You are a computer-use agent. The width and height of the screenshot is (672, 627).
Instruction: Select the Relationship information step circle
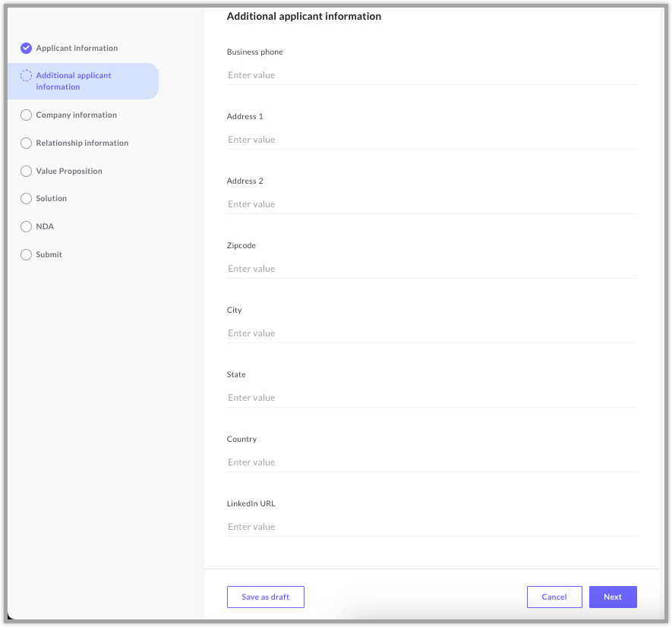[x=26, y=143]
